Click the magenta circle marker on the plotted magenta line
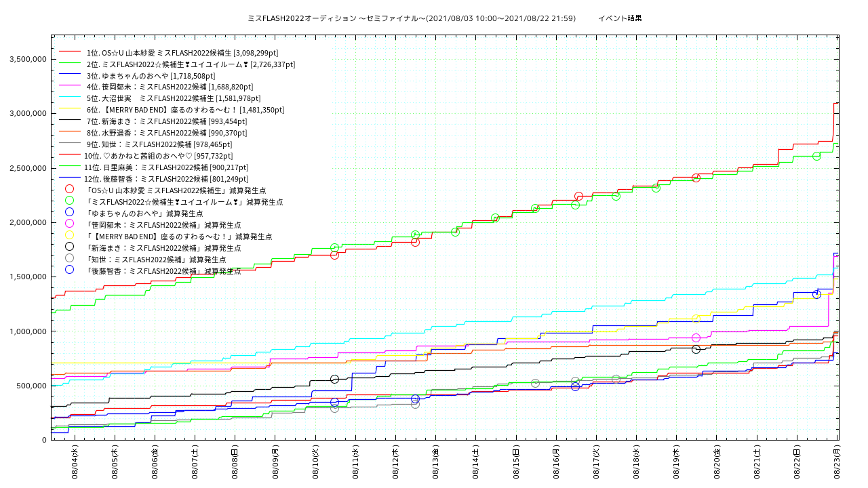The width and height of the screenshot is (868, 488). tap(696, 338)
